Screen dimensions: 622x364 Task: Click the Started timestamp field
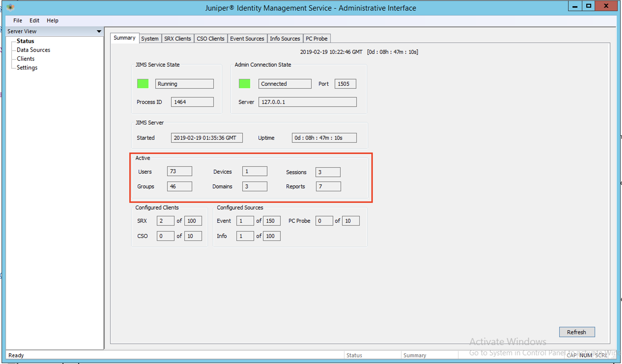pyautogui.click(x=207, y=138)
